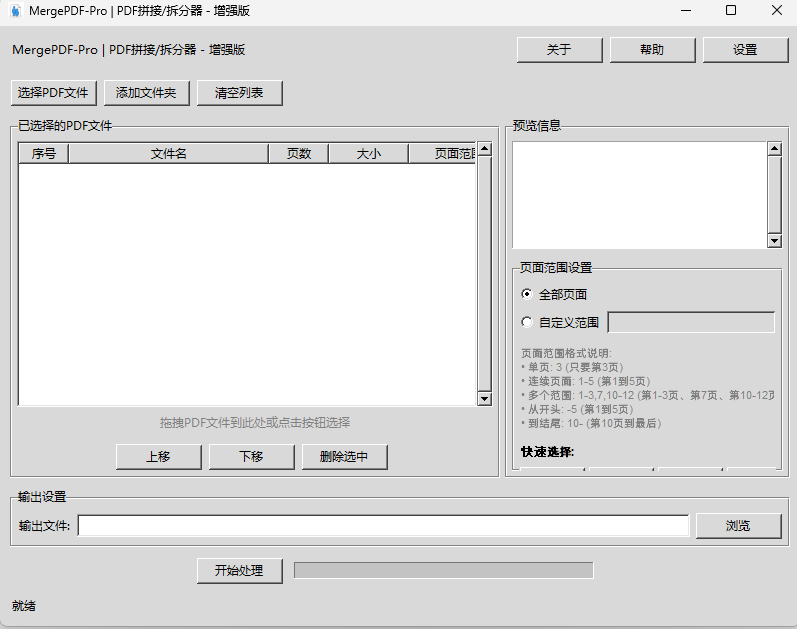Click the file list scrollbar up arrow

484,149
